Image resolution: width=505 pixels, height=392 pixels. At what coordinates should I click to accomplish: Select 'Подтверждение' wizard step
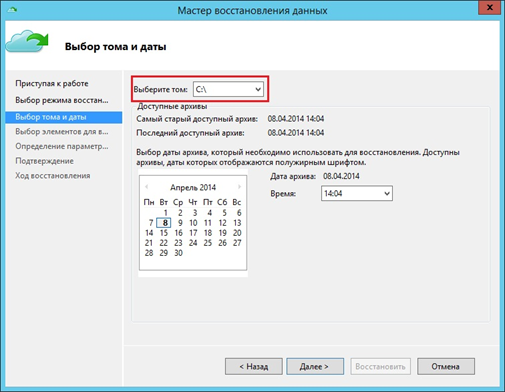[44, 161]
